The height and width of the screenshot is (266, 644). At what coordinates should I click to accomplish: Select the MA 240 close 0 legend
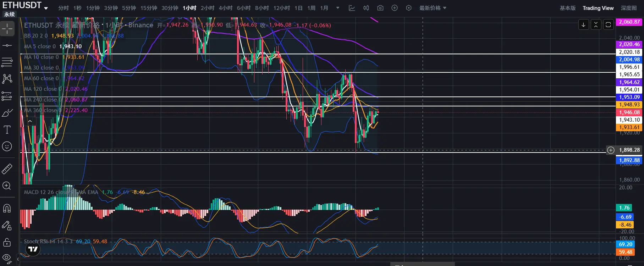(x=43, y=99)
